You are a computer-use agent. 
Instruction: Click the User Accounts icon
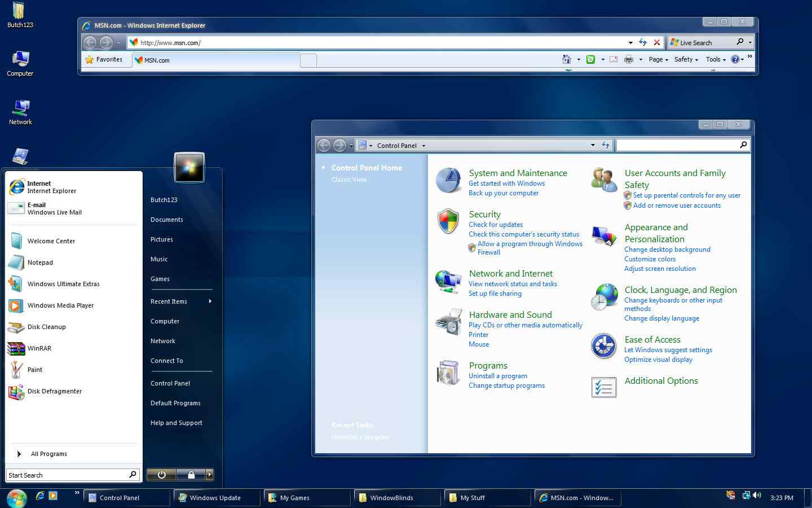coord(604,180)
